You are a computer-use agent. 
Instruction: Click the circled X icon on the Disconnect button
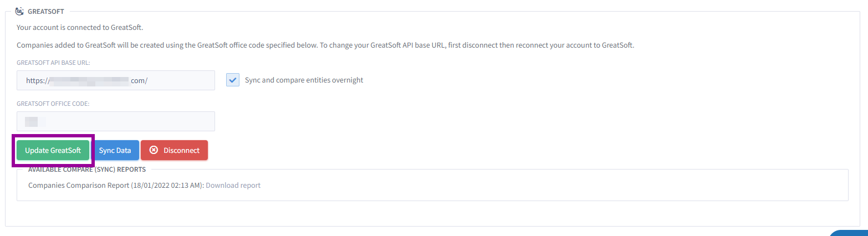154,150
